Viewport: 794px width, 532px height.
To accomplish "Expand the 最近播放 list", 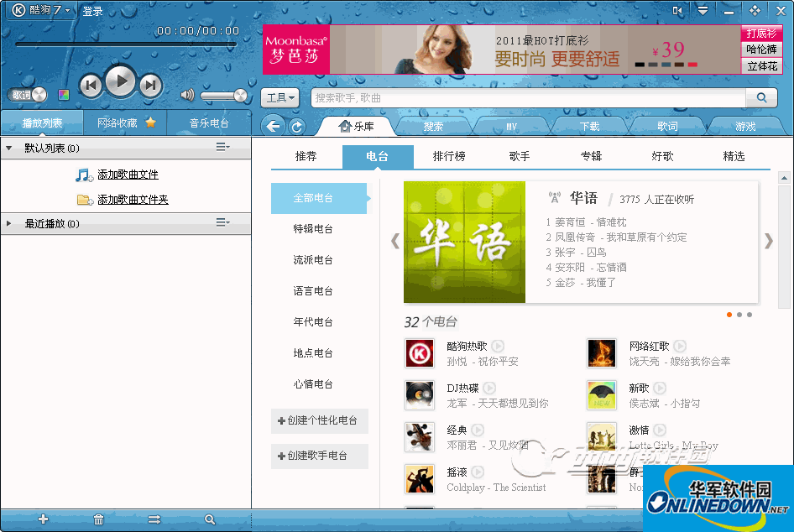I will pyautogui.click(x=9, y=223).
